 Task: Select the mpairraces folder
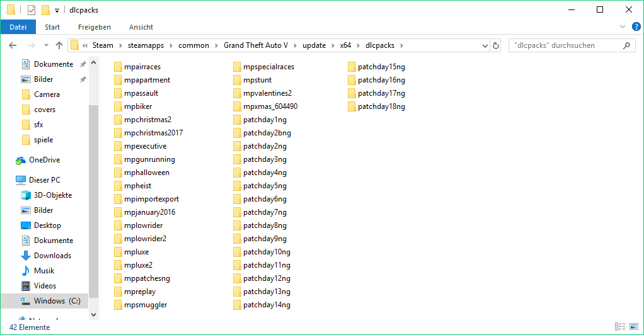[142, 67]
